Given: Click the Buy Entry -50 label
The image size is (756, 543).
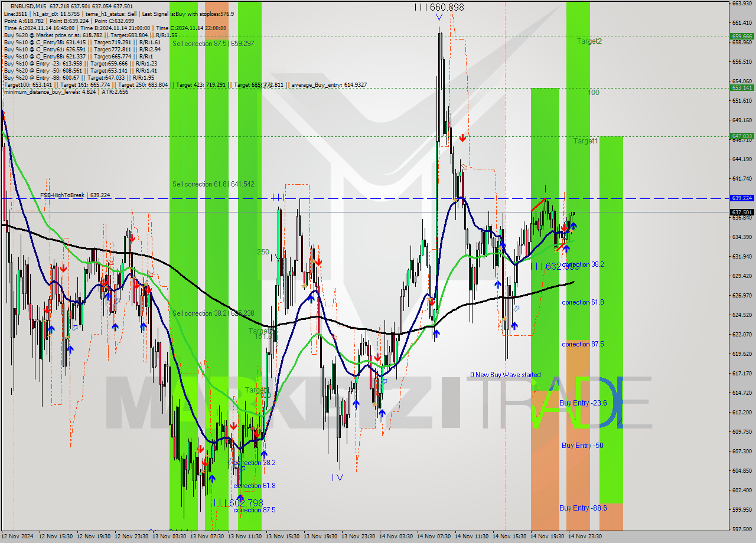Looking at the screenshot, I should (x=582, y=446).
